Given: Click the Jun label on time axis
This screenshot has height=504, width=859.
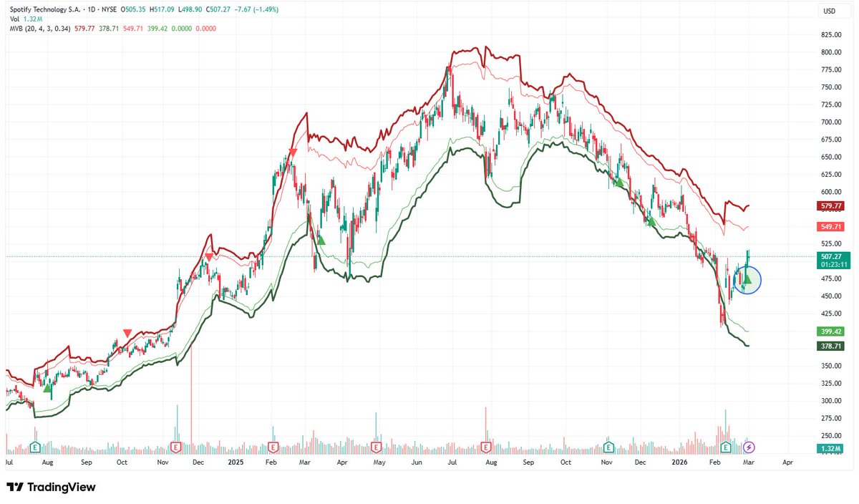Looking at the screenshot, I should click(x=417, y=463).
